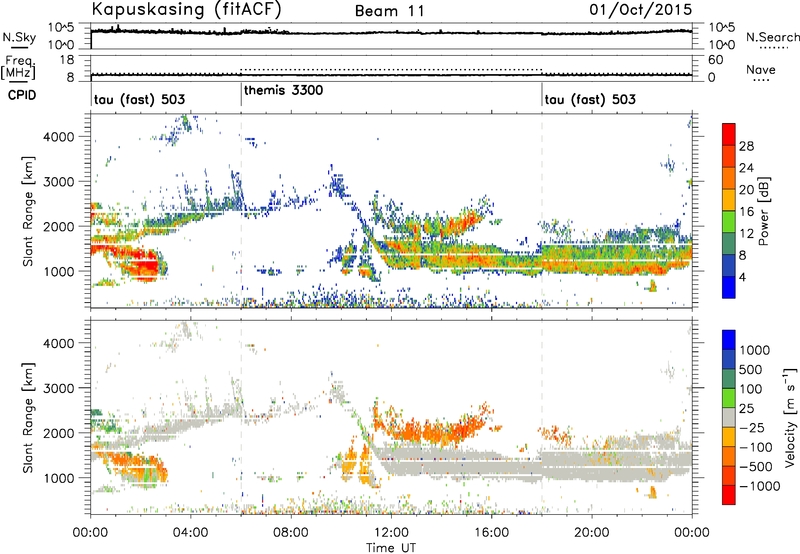Click the red top segment of Power colorbar
Viewport: 800px width, 554px height.
(x=729, y=134)
